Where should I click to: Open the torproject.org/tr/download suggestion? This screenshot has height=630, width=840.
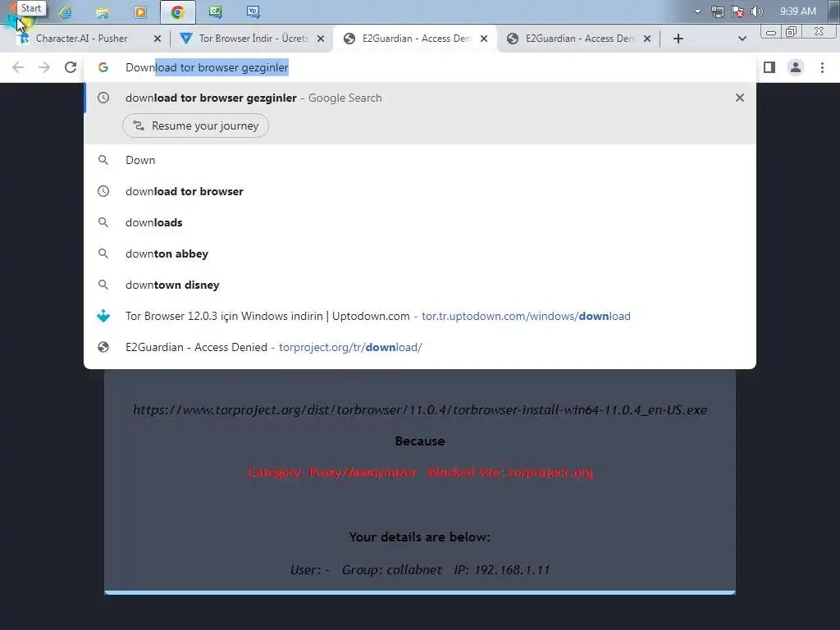point(420,347)
